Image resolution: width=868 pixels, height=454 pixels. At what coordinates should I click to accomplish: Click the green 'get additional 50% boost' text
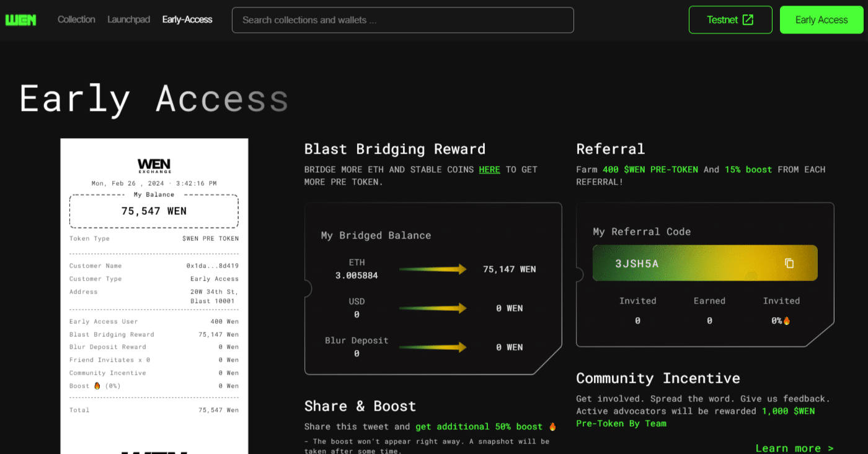pyautogui.click(x=479, y=427)
